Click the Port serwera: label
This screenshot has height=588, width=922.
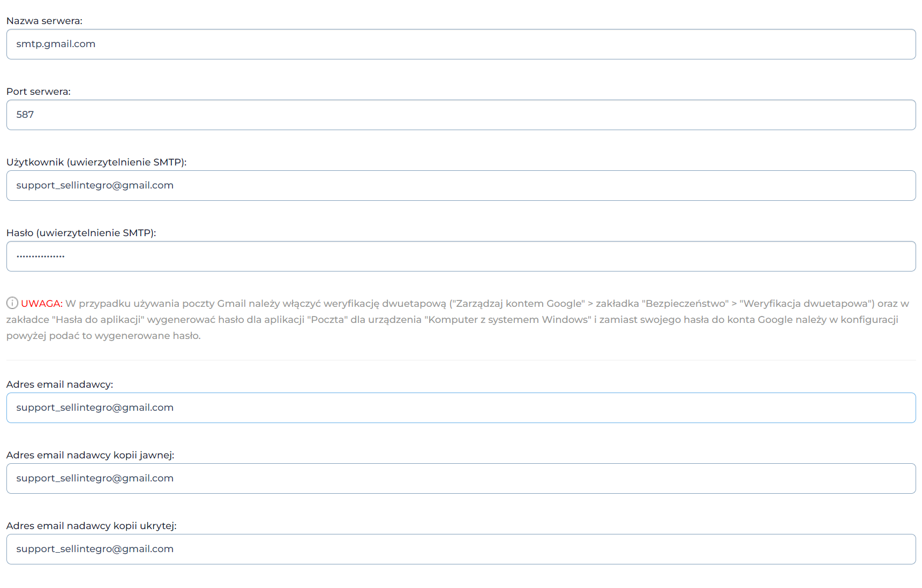coord(39,92)
